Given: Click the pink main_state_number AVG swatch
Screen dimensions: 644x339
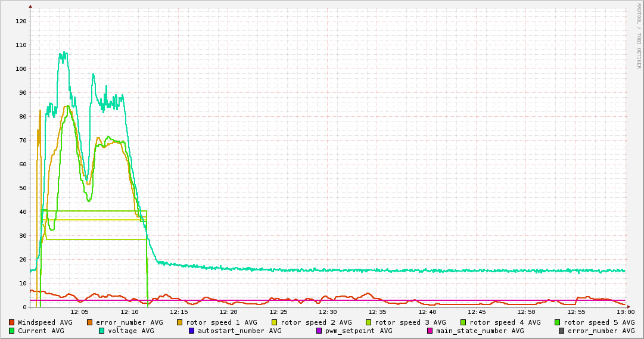Looking at the screenshot, I should 430,331.
